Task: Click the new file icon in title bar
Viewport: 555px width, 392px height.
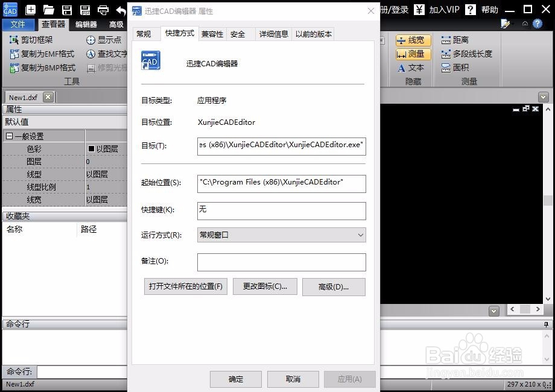Action: tap(30, 10)
